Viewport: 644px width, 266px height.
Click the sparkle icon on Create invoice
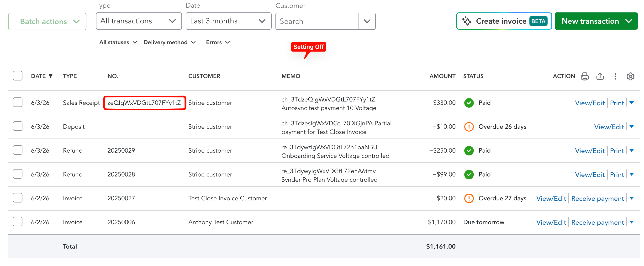pos(466,21)
